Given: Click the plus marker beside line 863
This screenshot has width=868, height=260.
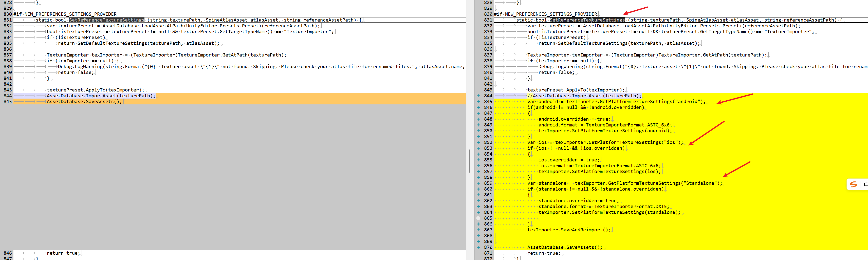Looking at the screenshot, I should (478, 207).
